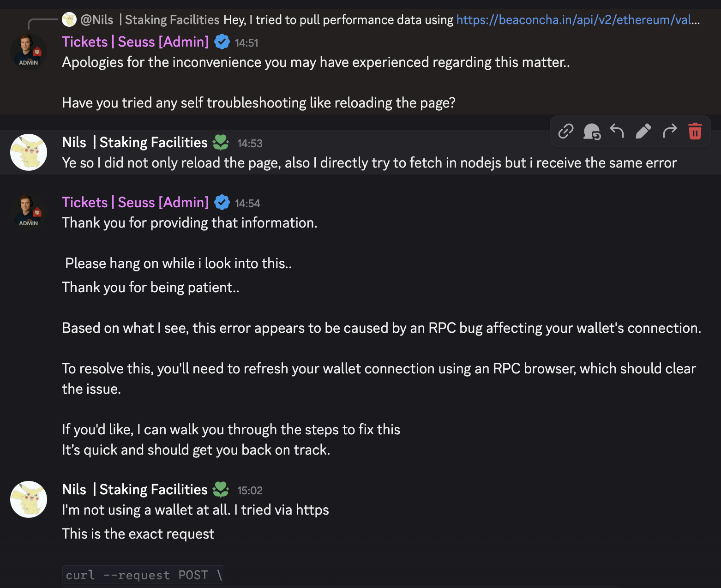Click the copy message link chain icon
721x588 pixels.
[x=565, y=132]
